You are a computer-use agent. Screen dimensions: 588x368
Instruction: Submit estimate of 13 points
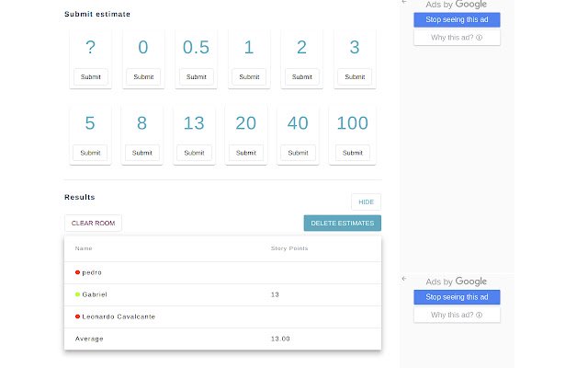point(194,153)
